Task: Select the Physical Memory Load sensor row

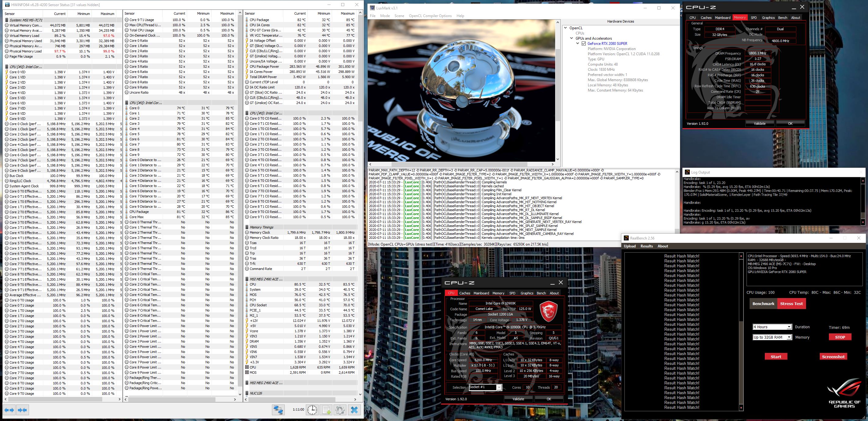Action: click(62, 51)
